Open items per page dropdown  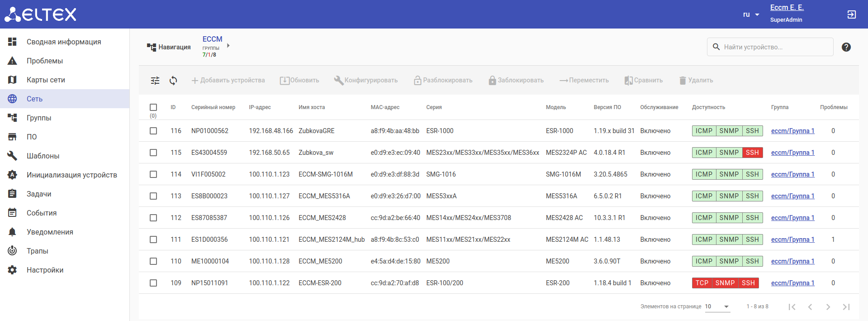coord(717,307)
